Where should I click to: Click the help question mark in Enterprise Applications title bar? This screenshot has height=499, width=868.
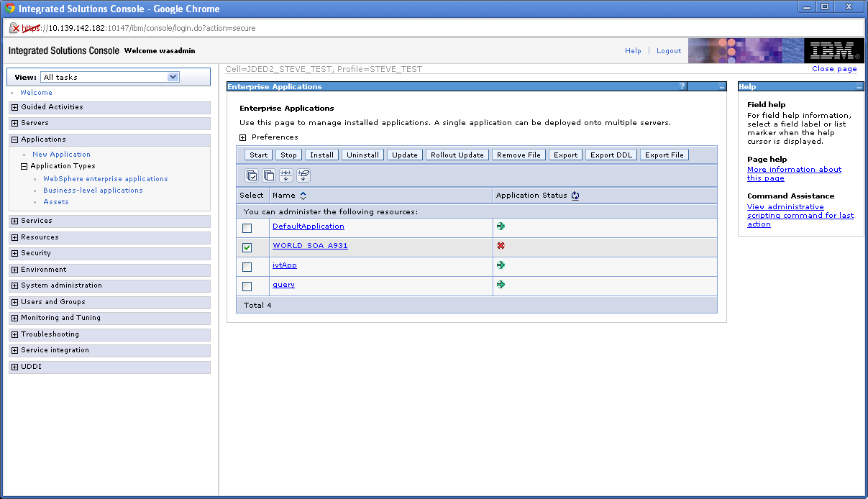point(682,86)
